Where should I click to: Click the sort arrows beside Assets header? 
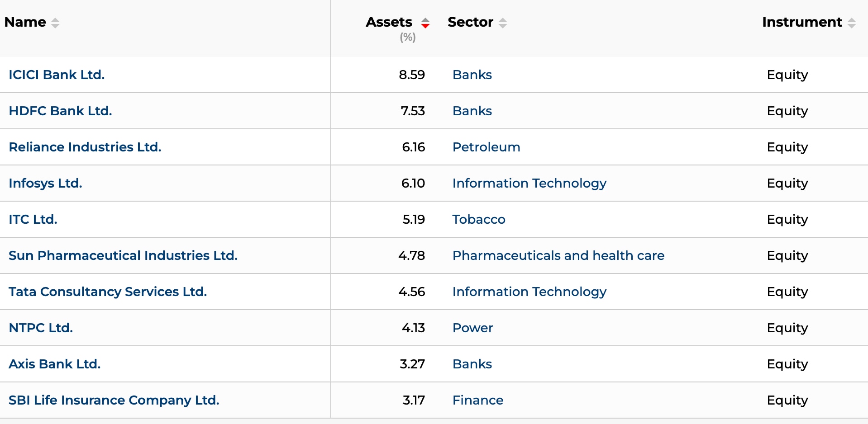coord(425,23)
